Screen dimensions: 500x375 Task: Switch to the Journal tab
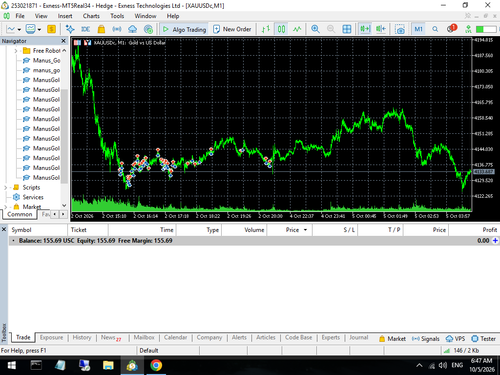[x=359, y=337]
